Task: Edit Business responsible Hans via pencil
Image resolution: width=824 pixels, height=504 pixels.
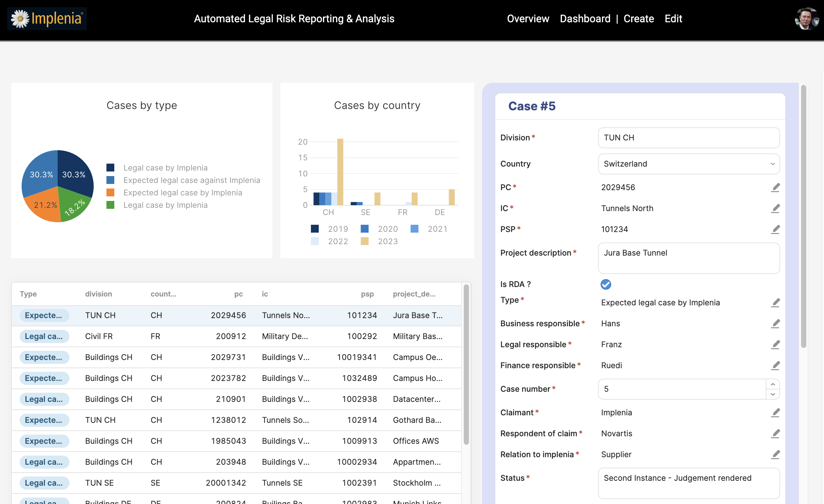Action: tap(775, 324)
